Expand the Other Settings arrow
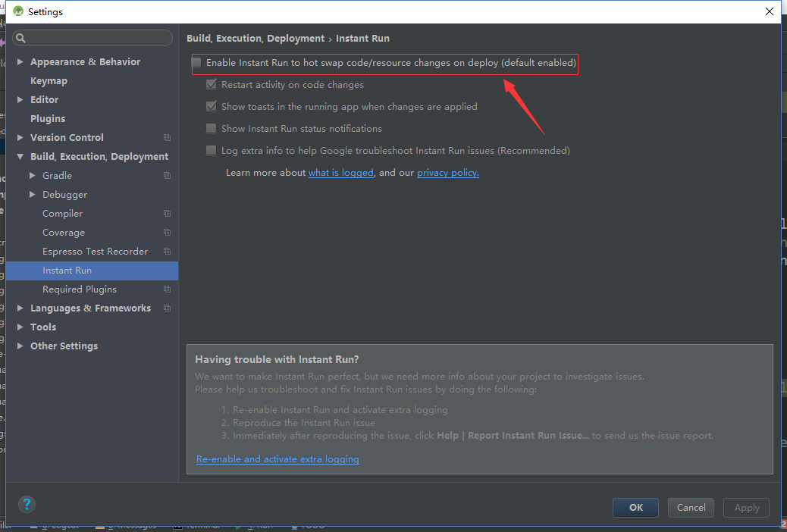 [x=20, y=346]
